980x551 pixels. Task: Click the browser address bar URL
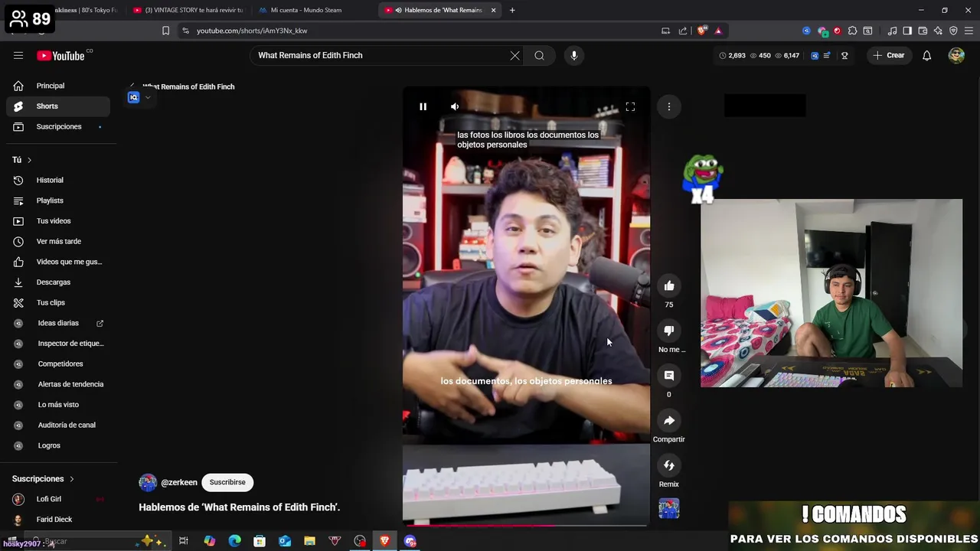[252, 31]
